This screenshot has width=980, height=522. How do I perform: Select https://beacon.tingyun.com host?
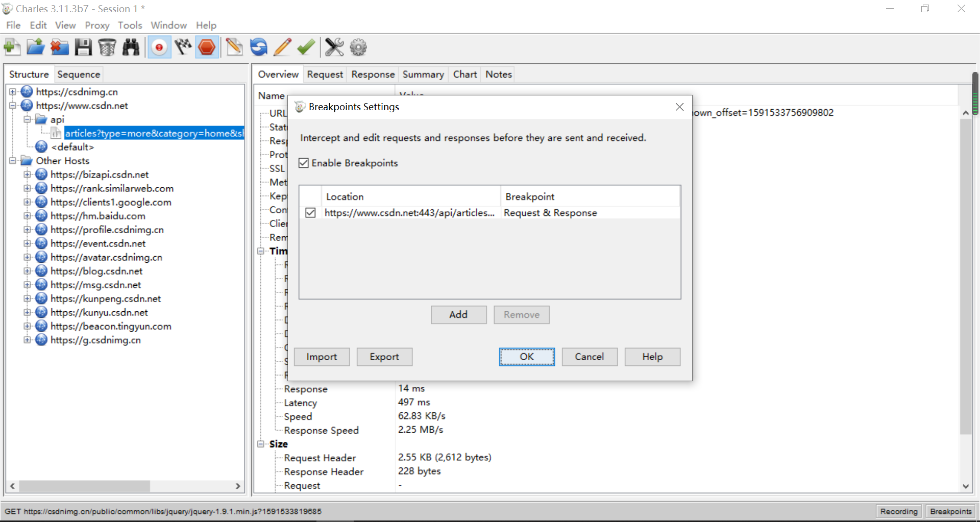pos(111,326)
